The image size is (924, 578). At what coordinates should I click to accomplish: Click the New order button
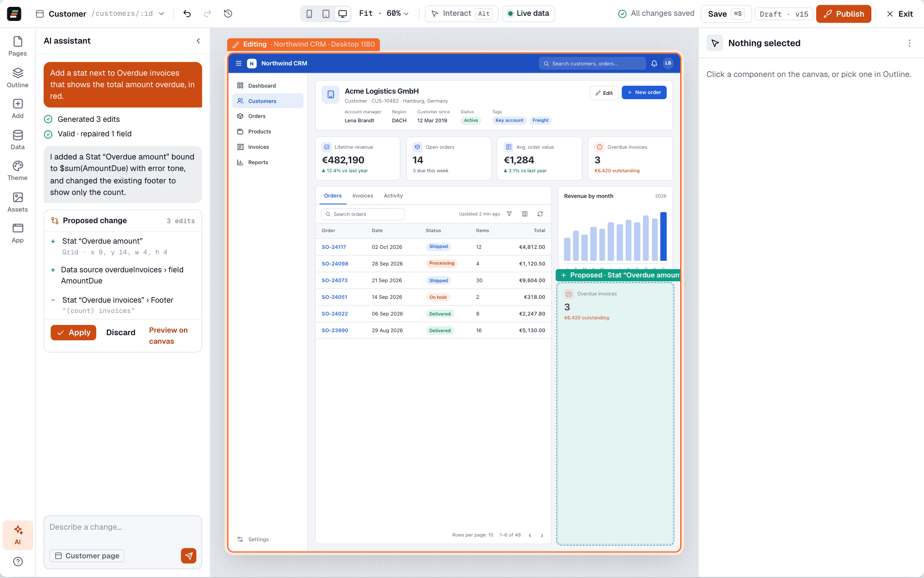click(644, 92)
